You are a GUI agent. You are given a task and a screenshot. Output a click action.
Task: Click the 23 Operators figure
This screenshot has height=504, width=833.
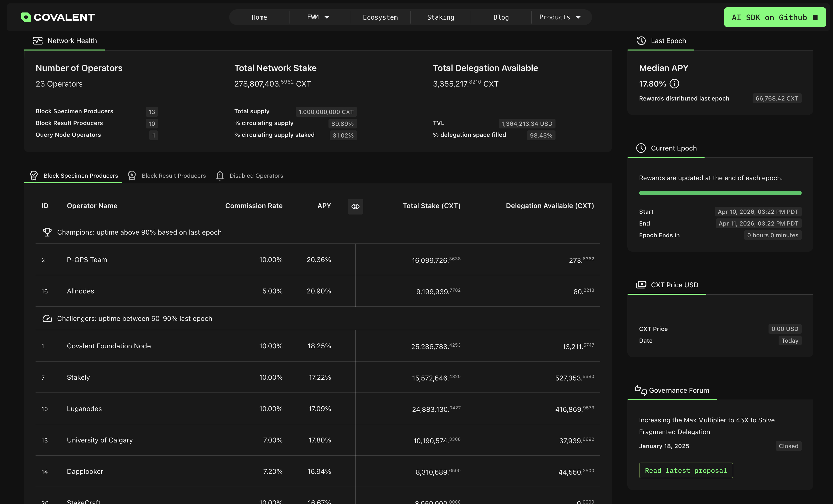click(x=59, y=84)
